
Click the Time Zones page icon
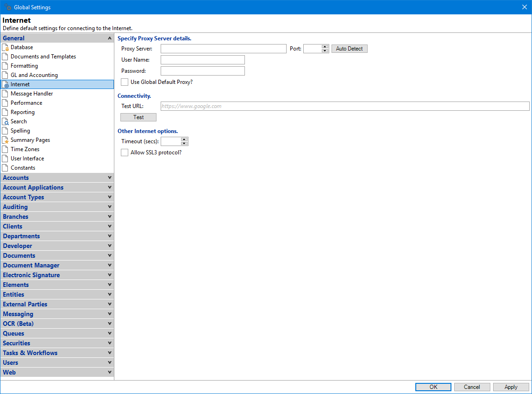click(5, 149)
